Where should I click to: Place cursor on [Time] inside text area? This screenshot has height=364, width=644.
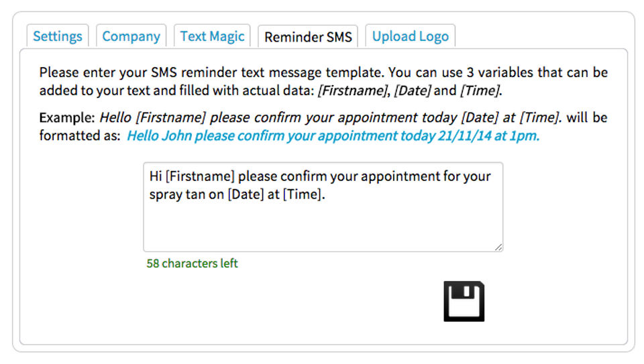pos(303,195)
